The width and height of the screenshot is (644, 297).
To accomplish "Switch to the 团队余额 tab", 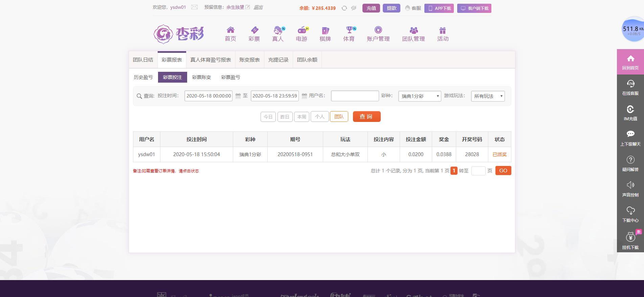I will (x=307, y=60).
